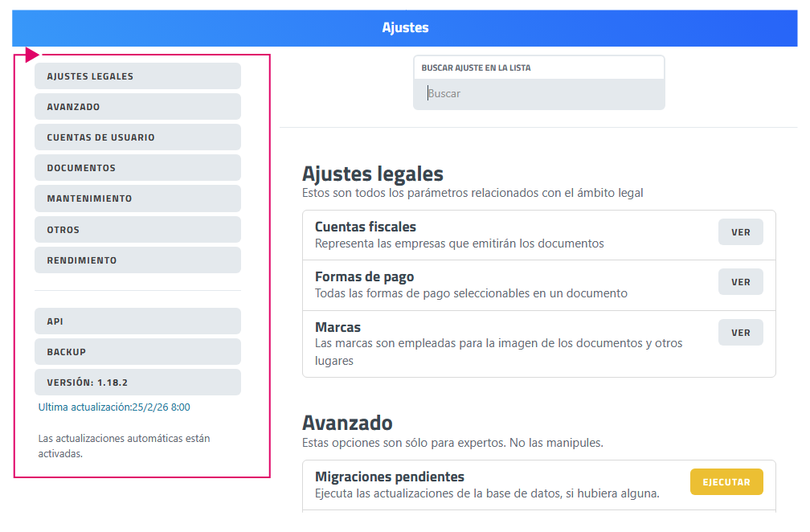Image resolution: width=810 pixels, height=532 pixels.
Task: Select Avanzado in the sidebar
Action: [x=137, y=107]
